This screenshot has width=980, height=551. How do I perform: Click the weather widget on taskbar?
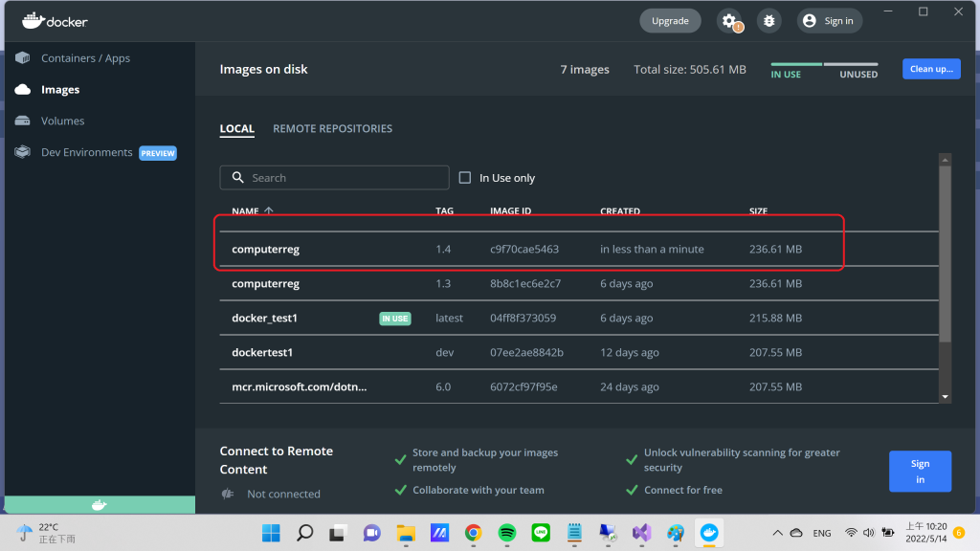pos(47,533)
